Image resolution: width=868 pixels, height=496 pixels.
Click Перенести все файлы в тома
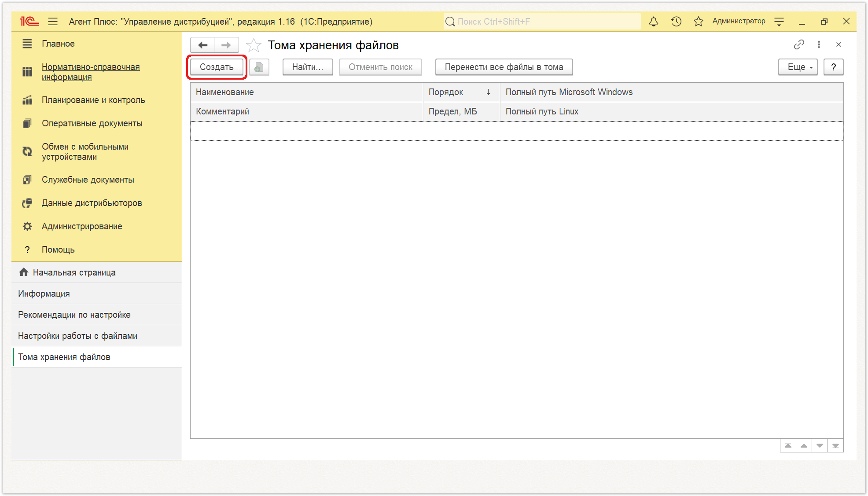click(504, 67)
